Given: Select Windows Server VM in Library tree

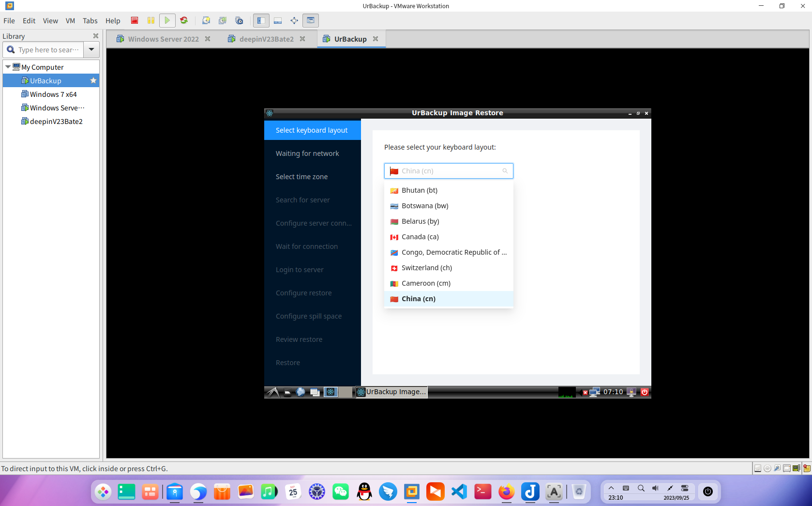Looking at the screenshot, I should pyautogui.click(x=51, y=108).
